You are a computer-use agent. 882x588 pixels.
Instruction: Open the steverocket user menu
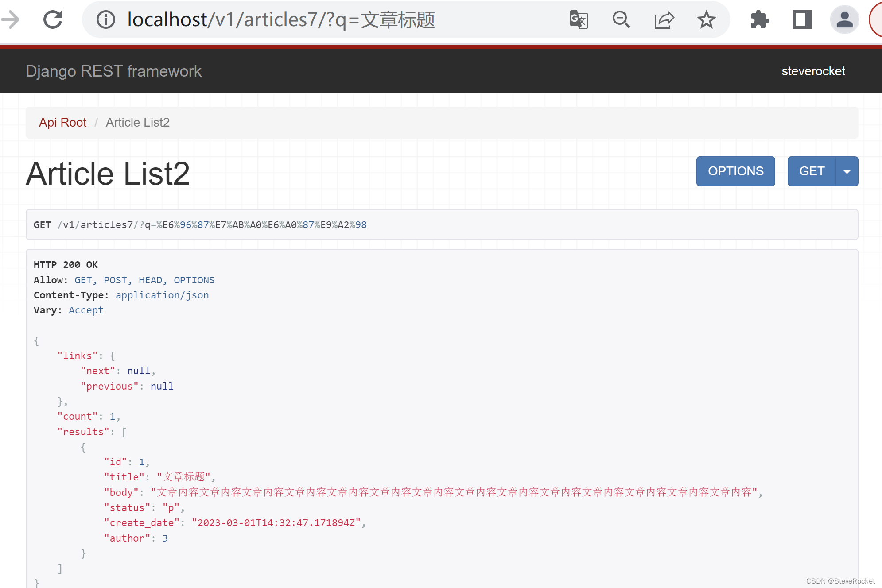pyautogui.click(x=813, y=71)
